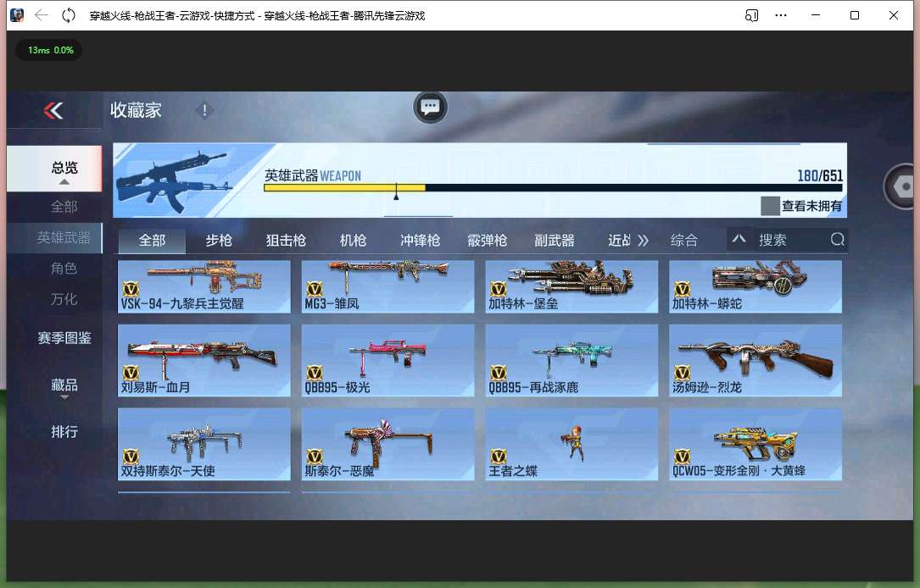Click the rifle silhouette banner image
This screenshot has height=588, width=920.
[x=176, y=180]
